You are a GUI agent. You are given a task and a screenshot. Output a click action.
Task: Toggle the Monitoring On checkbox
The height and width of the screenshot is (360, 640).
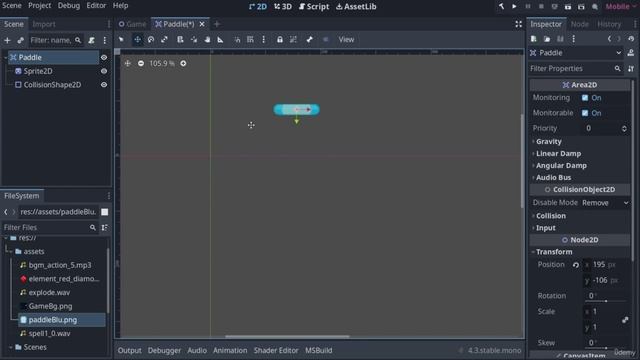tap(585, 98)
